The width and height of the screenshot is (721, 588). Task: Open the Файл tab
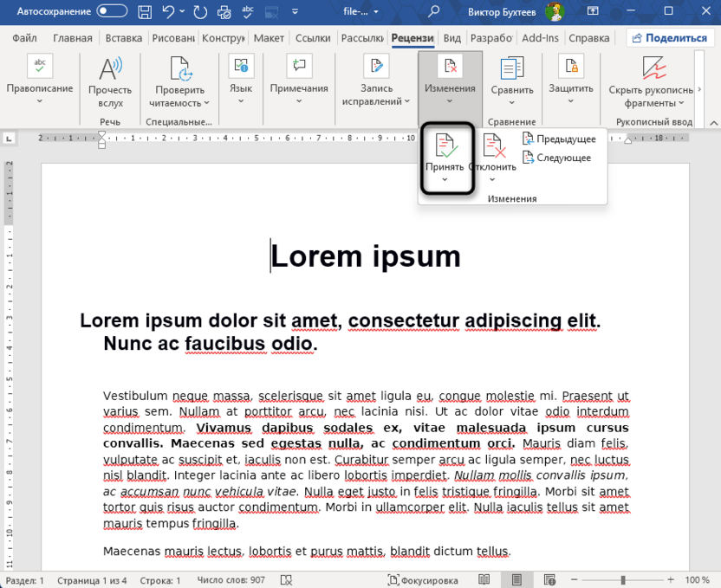pos(24,38)
